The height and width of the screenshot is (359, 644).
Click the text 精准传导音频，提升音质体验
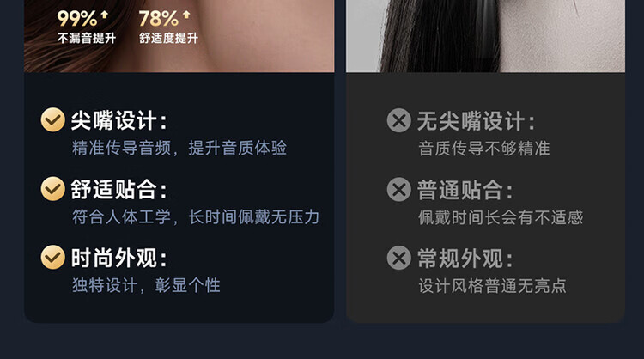point(179,148)
